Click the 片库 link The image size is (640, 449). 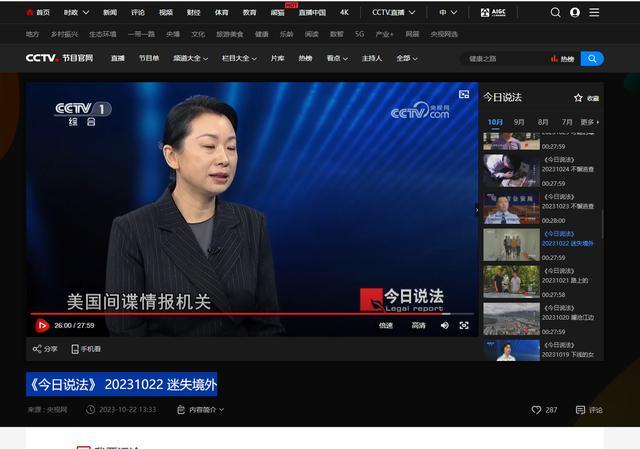pos(278,59)
